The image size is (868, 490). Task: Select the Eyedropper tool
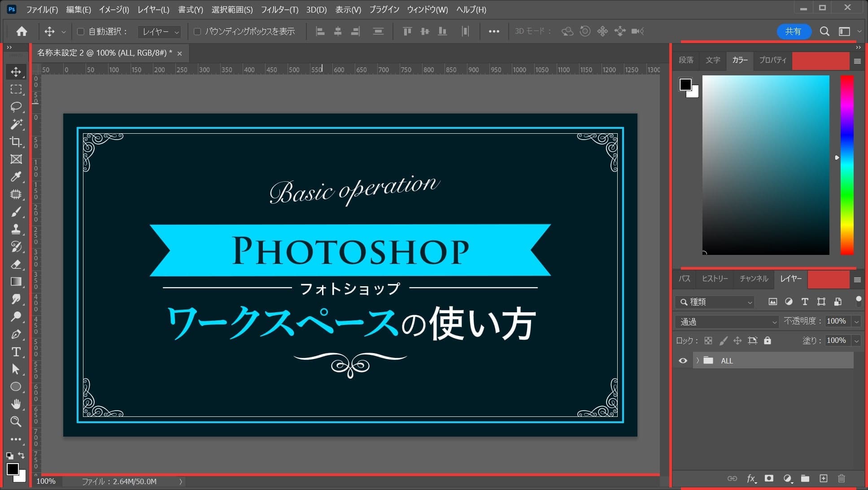16,177
